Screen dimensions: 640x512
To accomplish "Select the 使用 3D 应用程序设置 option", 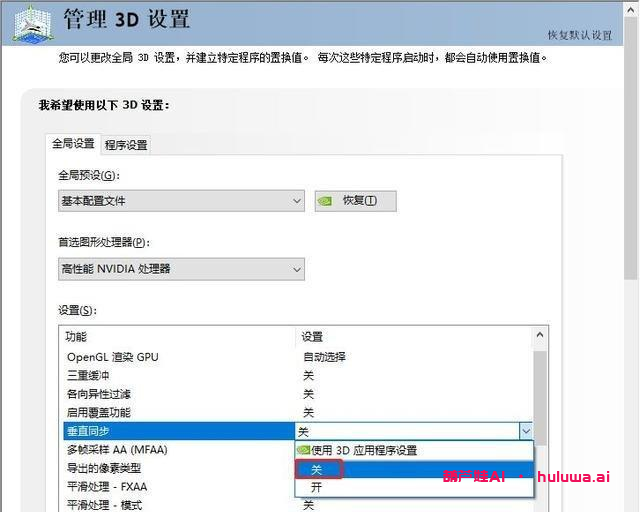I will 364,450.
